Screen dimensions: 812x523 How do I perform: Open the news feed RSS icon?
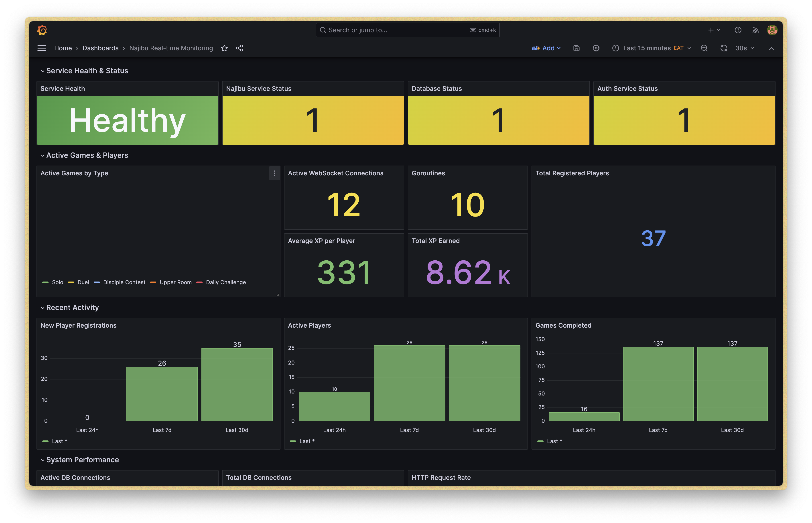point(755,30)
